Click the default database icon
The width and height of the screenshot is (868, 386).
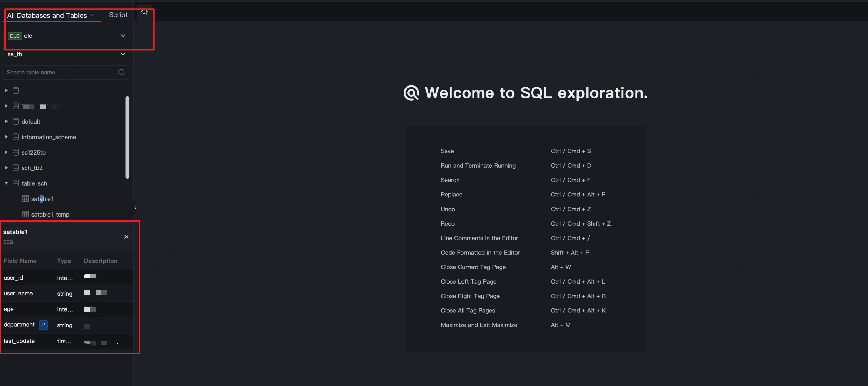click(16, 121)
